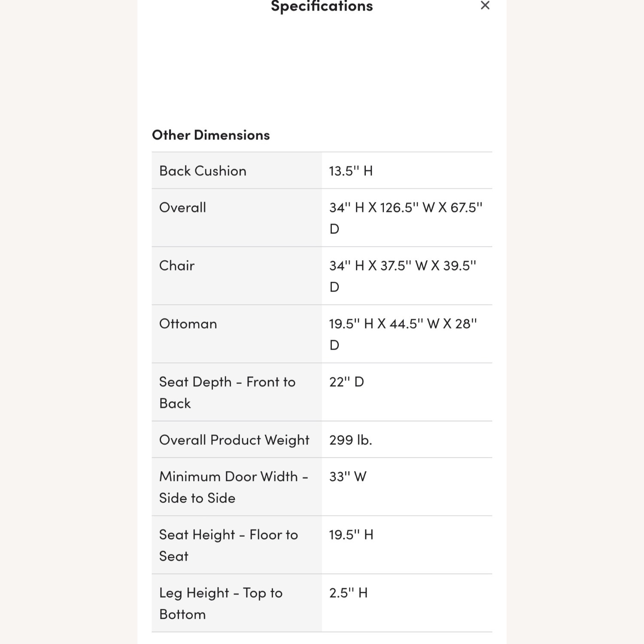
Task: Click the Other Dimensions heading
Action: tap(211, 135)
